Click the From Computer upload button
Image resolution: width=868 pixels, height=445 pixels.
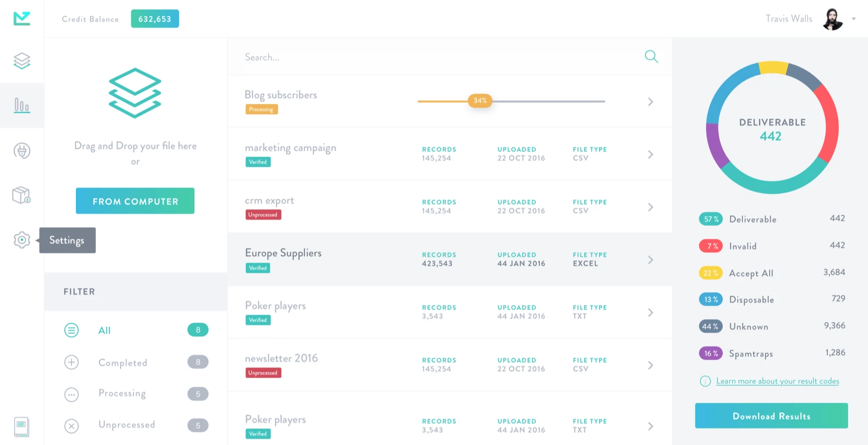(135, 201)
